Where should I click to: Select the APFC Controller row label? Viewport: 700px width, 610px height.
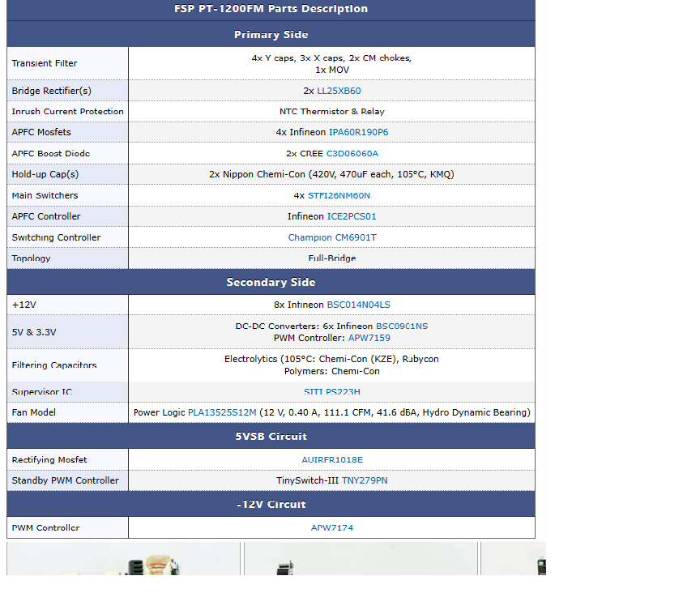pyautogui.click(x=46, y=216)
